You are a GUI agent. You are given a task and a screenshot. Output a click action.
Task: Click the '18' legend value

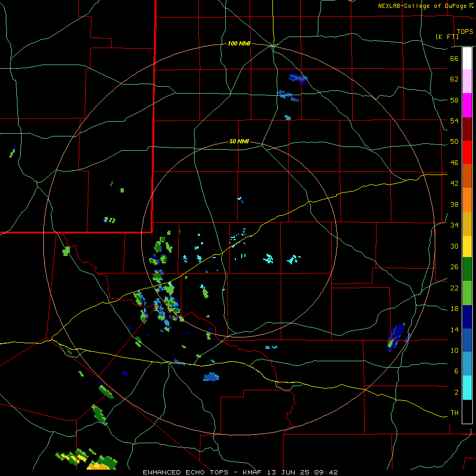[454, 309]
